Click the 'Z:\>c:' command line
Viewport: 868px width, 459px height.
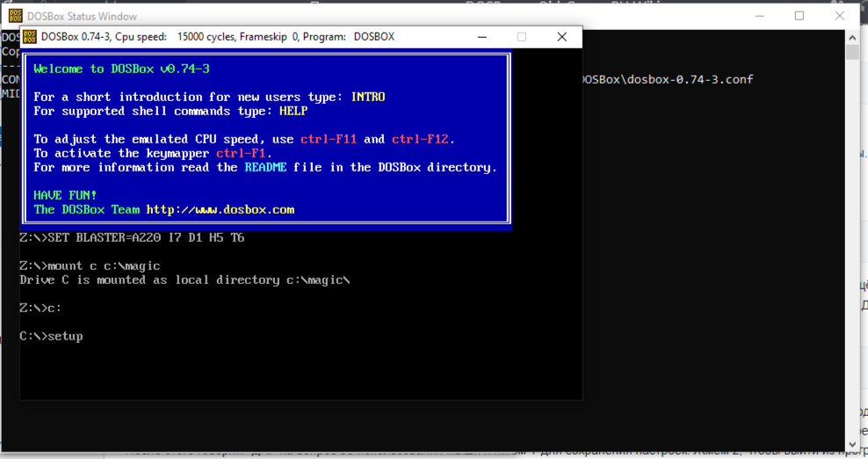pos(40,308)
